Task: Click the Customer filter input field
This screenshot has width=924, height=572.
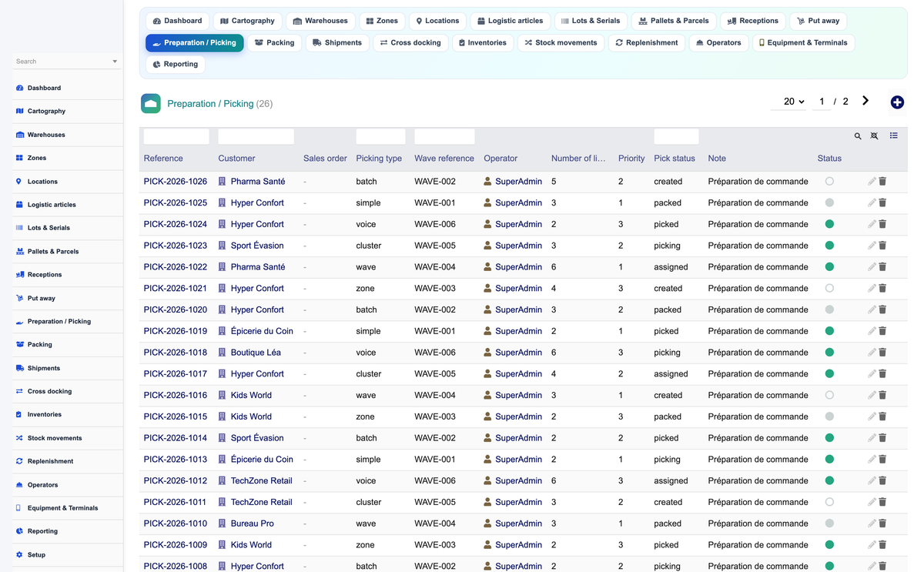Action: click(x=256, y=136)
